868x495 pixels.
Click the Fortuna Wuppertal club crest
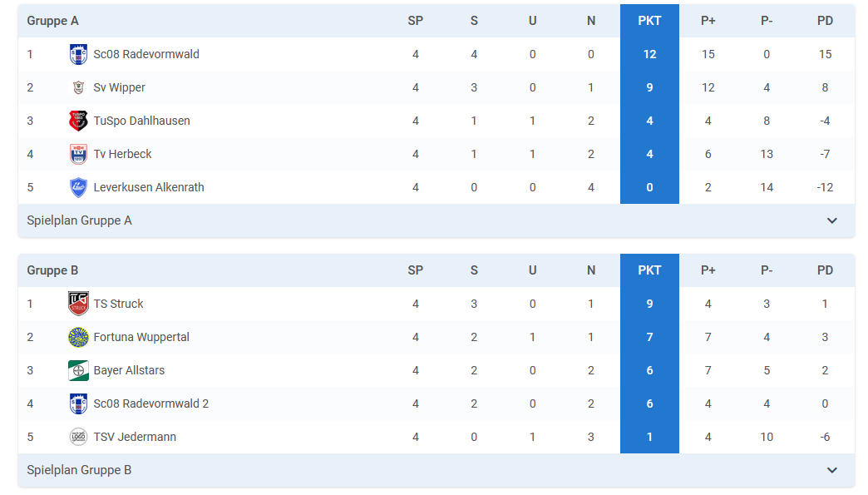click(x=78, y=337)
